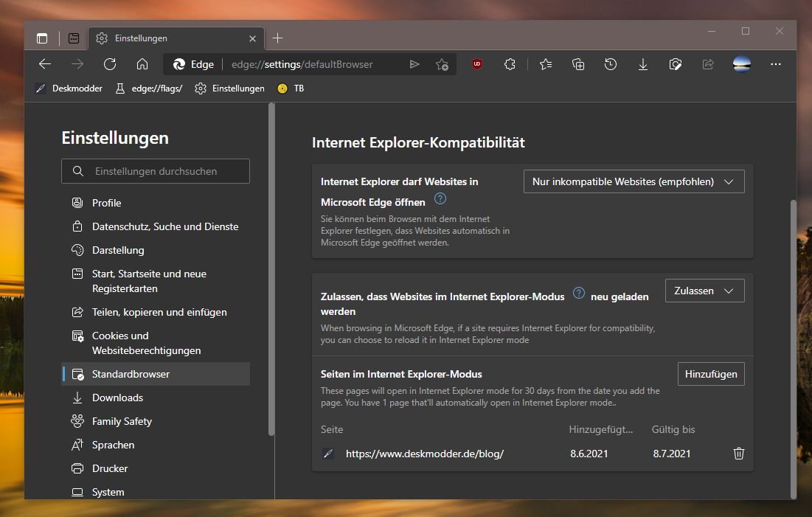The height and width of the screenshot is (517, 812).
Task: Open the profile avatar menu
Action: pos(742,64)
